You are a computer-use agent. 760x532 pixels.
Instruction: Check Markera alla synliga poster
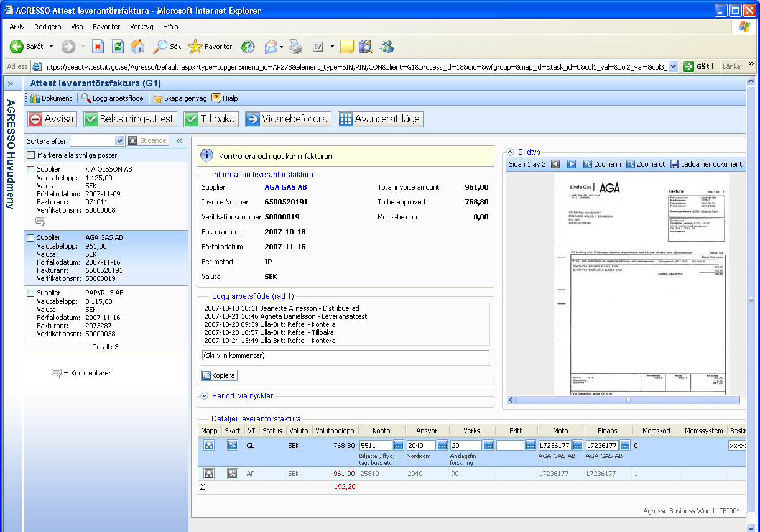pyautogui.click(x=31, y=155)
